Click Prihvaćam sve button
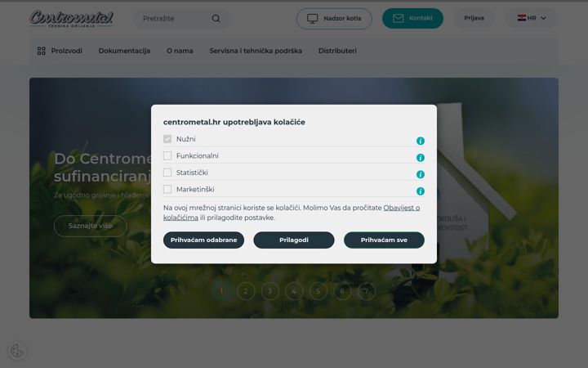This screenshot has width=588, height=368. [384, 240]
